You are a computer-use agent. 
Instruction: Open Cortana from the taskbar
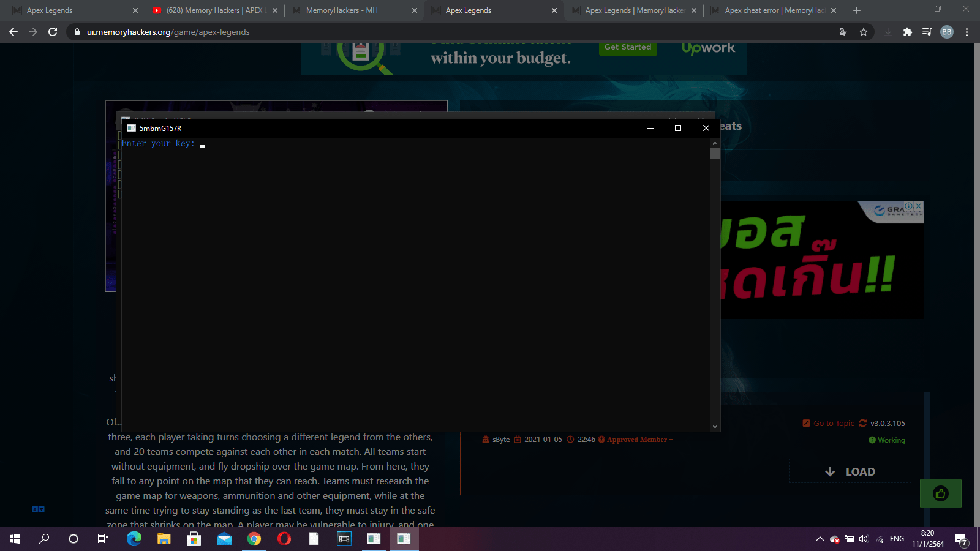[x=73, y=539]
